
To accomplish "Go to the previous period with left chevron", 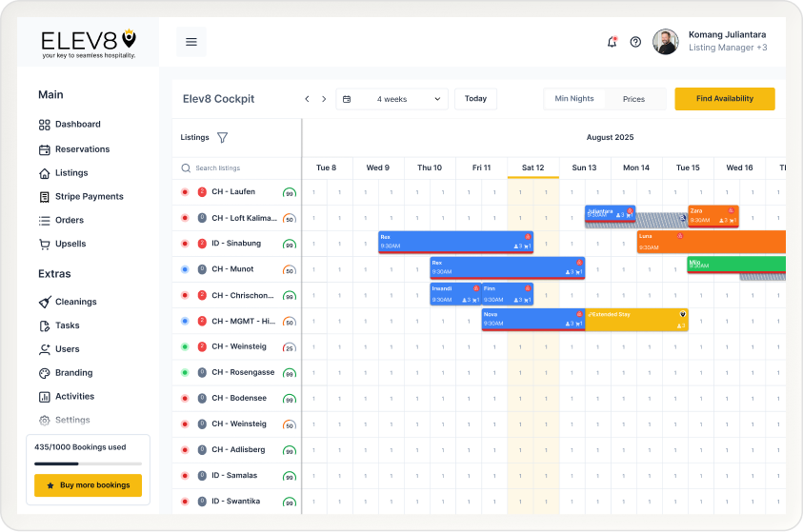I will pos(307,99).
